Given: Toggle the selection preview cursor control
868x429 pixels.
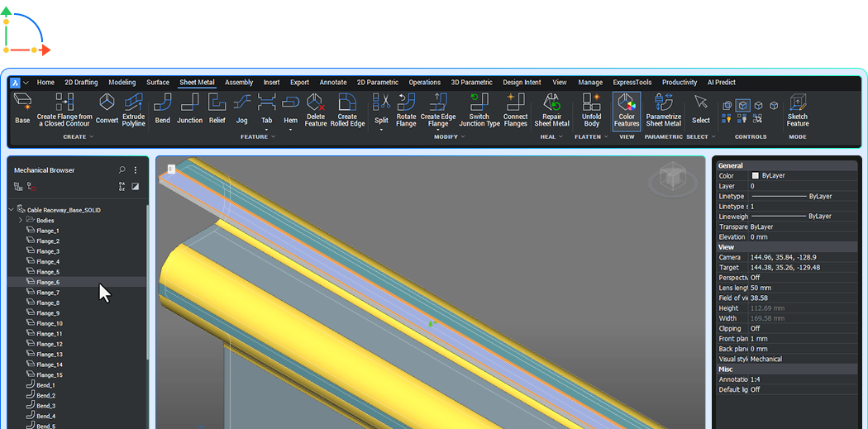Looking at the screenshot, I should tap(758, 118).
